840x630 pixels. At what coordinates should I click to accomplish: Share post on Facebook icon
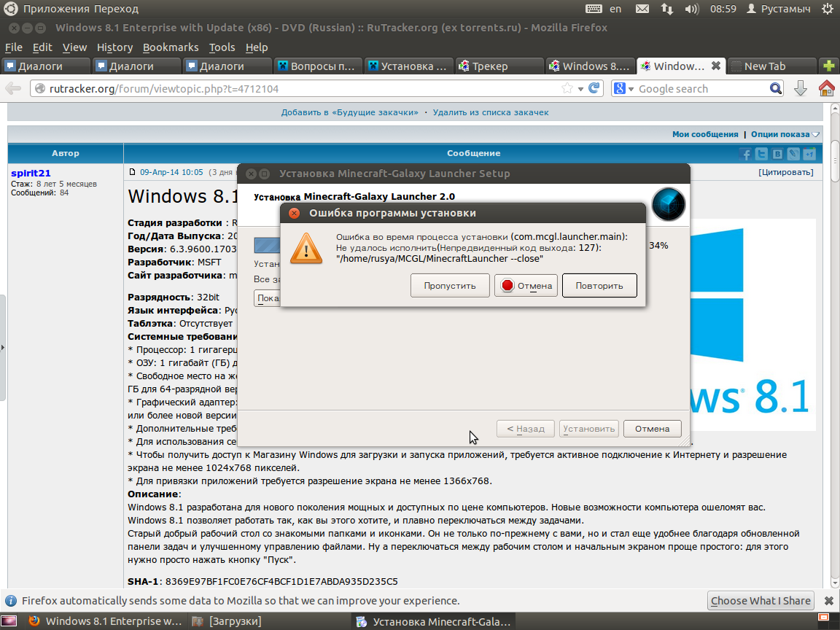click(x=745, y=155)
